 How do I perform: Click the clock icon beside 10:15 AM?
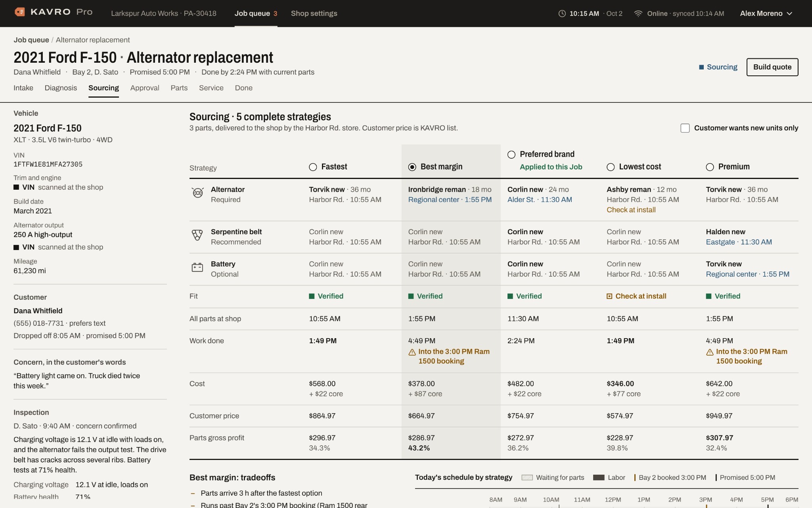[x=562, y=13]
